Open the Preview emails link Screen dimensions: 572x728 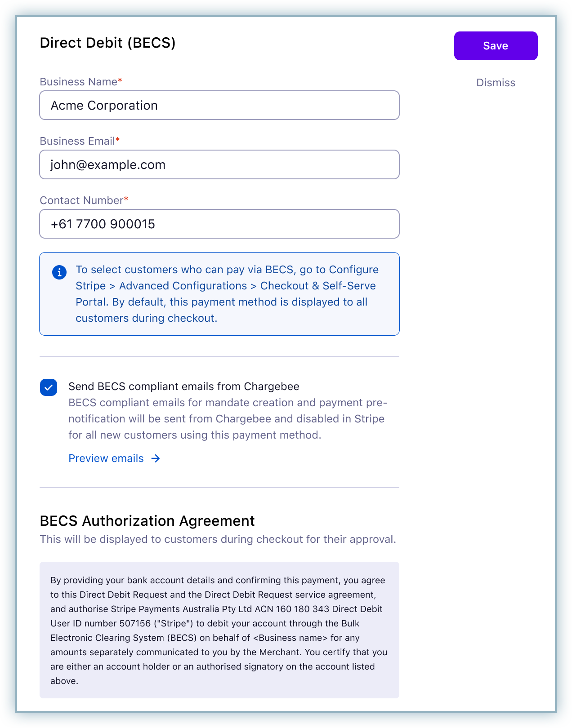(x=106, y=458)
